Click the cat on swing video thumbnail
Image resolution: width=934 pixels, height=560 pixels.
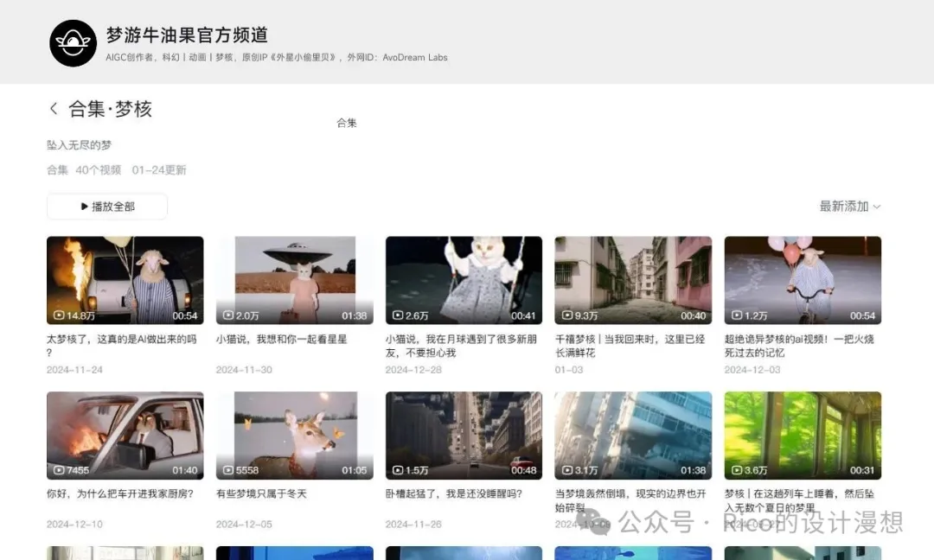click(464, 279)
